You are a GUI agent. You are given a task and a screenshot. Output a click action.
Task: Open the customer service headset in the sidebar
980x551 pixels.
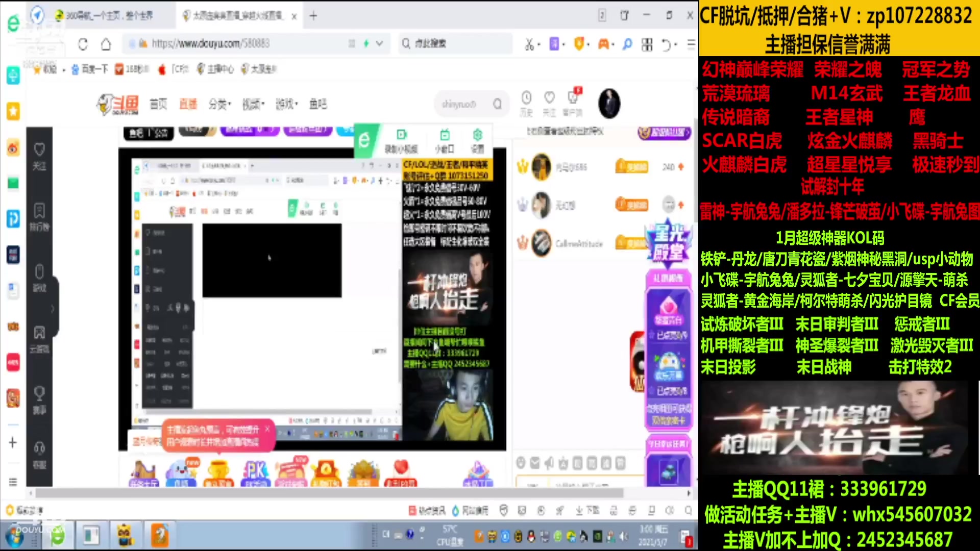click(39, 455)
